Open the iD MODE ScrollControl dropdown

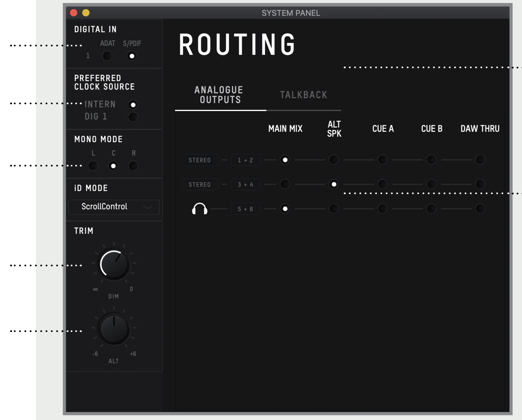point(114,207)
